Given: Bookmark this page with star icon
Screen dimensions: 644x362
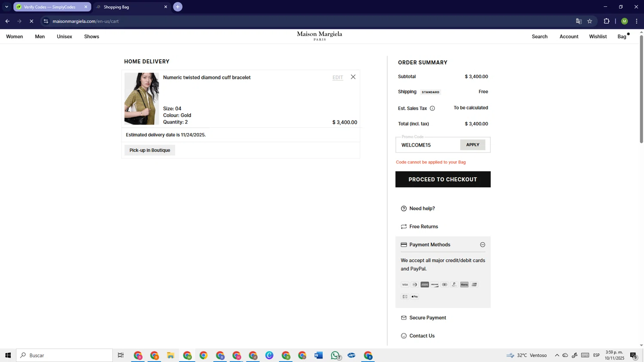Looking at the screenshot, I should pos(590,21).
